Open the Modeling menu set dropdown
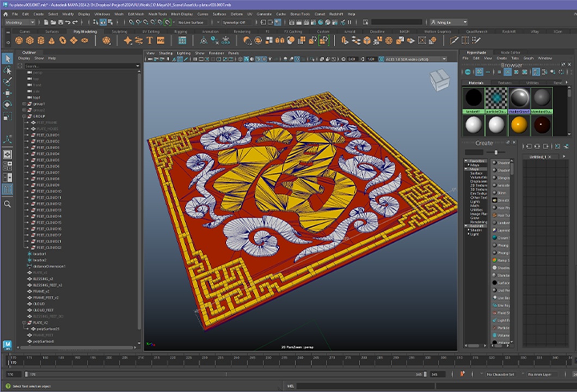The image size is (577, 392). tap(20, 22)
